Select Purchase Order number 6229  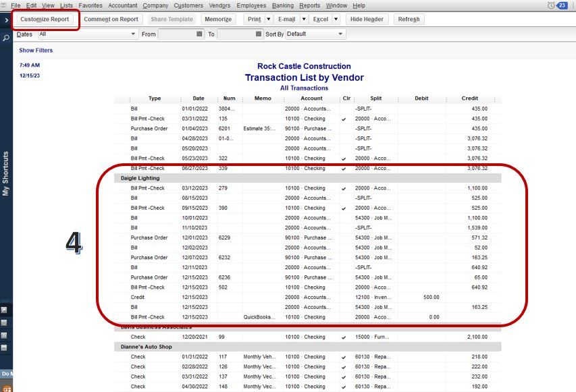[x=307, y=237]
